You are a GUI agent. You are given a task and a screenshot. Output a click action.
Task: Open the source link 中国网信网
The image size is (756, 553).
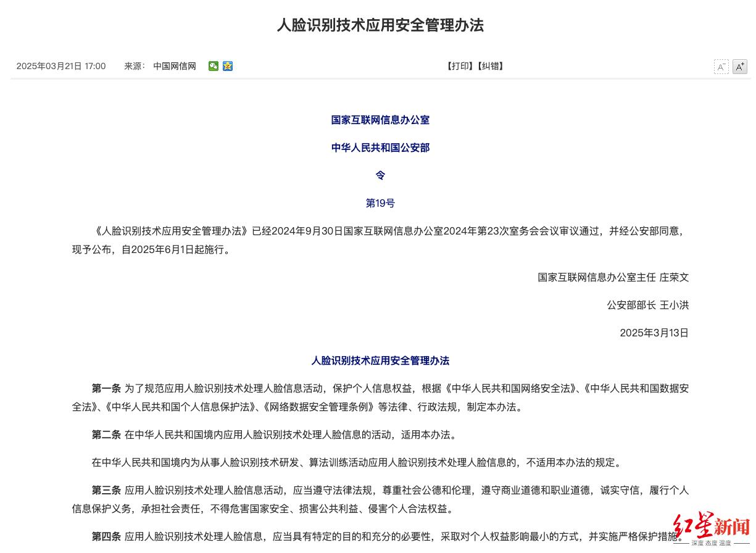(x=175, y=66)
